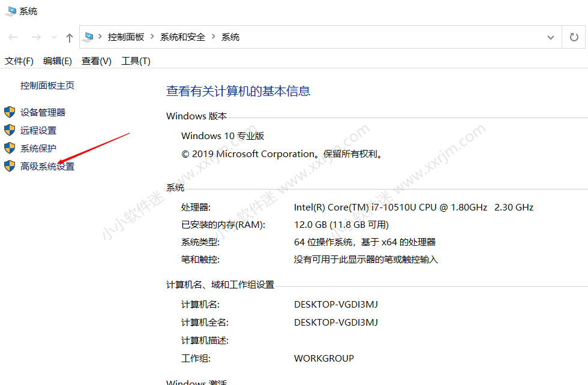This screenshot has height=385, width=588.
Task: Expand chevron before 控制面板 breadcrumb
Action: pos(100,37)
